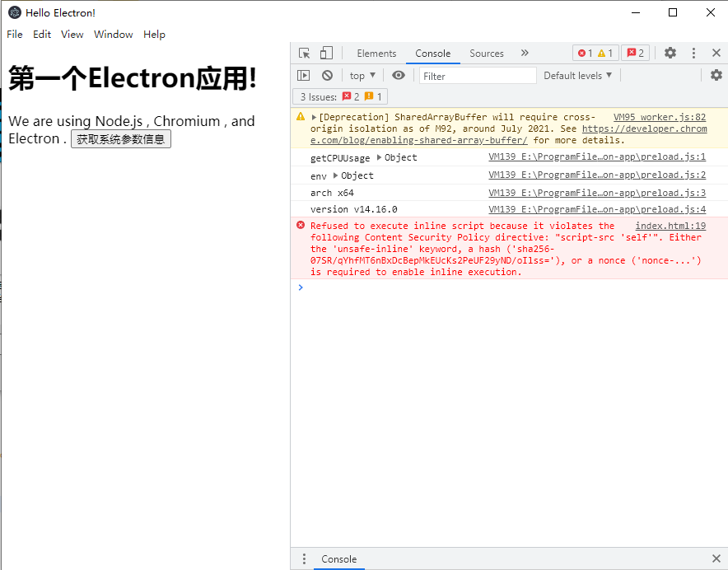Create a live expression with eye icon

[399, 75]
